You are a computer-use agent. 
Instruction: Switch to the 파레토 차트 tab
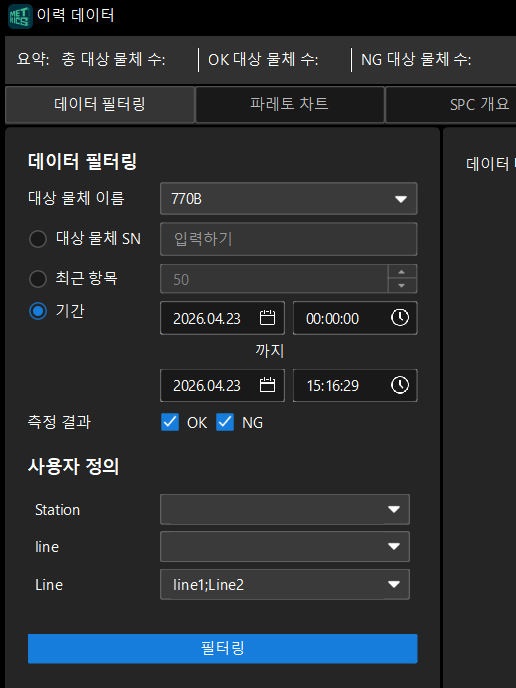tap(290, 104)
